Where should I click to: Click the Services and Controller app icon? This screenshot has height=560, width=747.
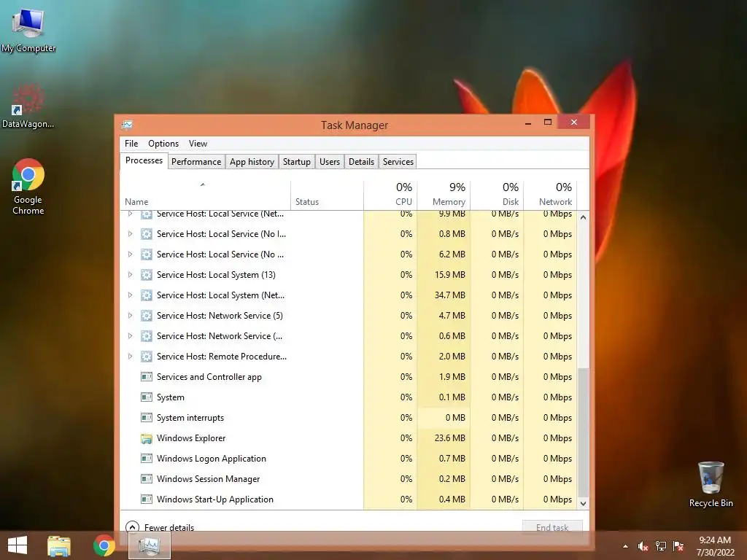(146, 377)
